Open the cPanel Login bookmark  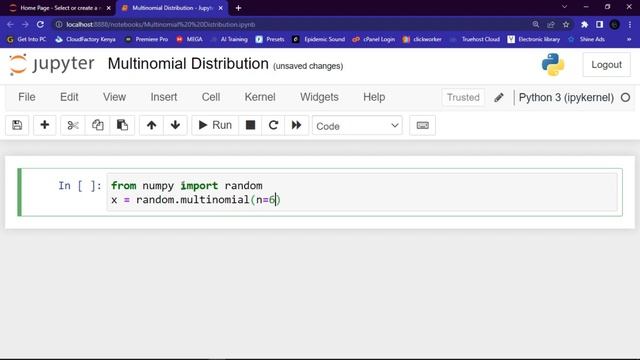[x=373, y=39]
